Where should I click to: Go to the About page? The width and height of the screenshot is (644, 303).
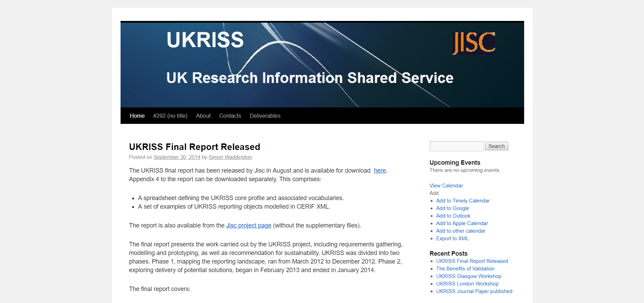click(x=203, y=116)
